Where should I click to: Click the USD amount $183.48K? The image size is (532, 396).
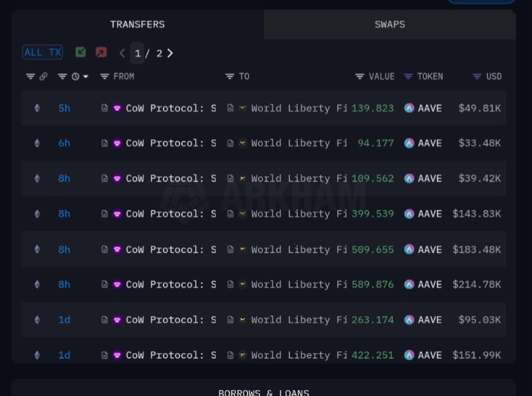coord(477,249)
